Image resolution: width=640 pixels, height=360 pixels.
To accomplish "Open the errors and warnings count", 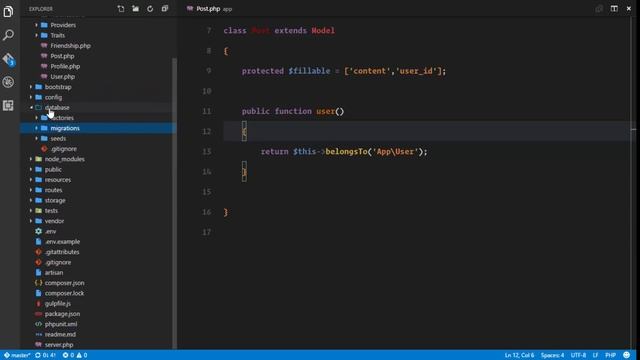I will point(75,355).
